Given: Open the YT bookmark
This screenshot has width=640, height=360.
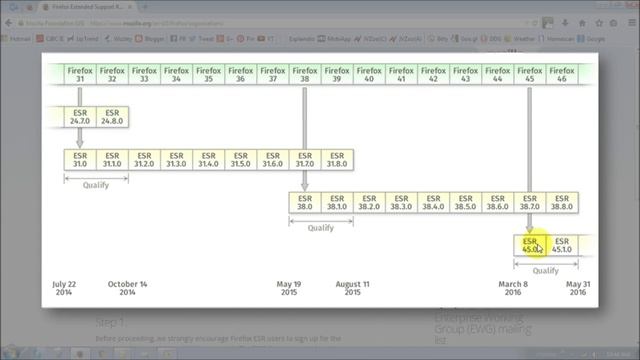Looking at the screenshot, I should [x=266, y=39].
